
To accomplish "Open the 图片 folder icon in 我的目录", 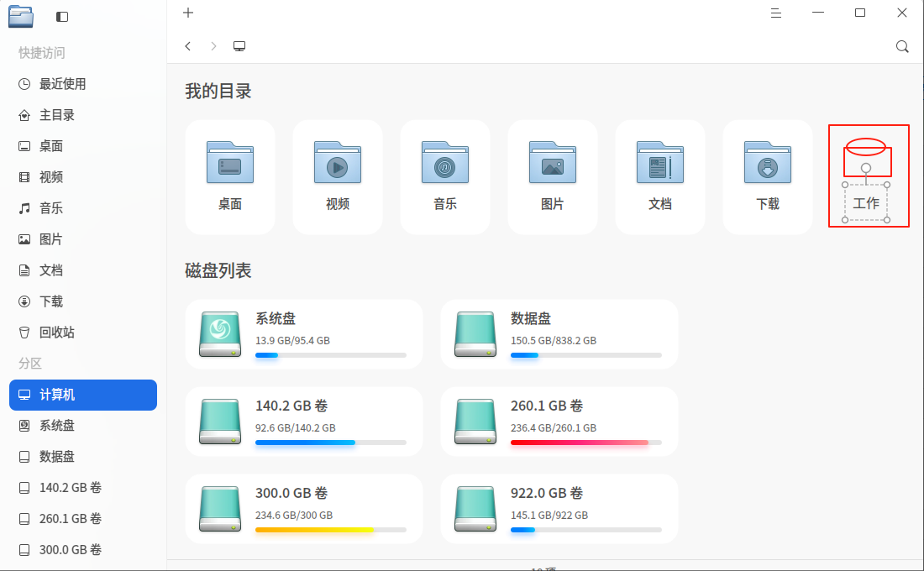I will pos(552,163).
